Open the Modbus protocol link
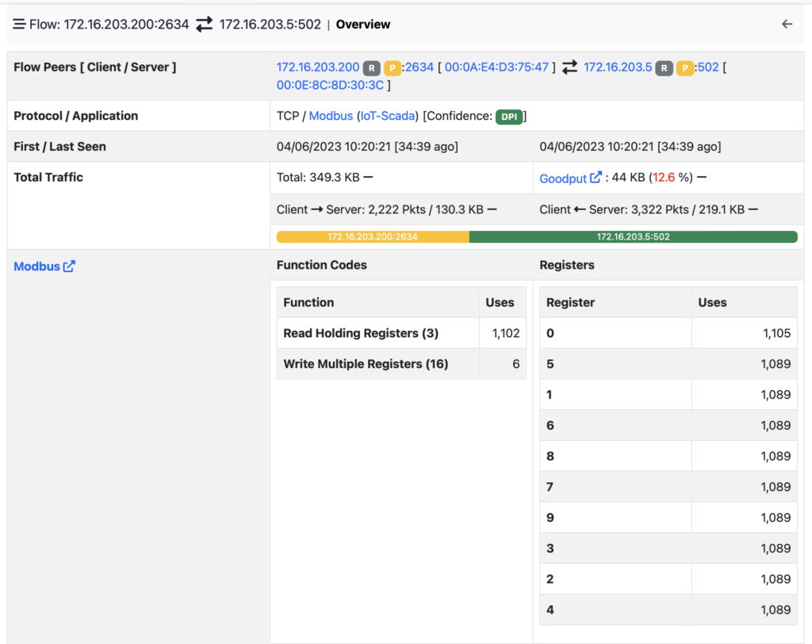 (x=331, y=116)
